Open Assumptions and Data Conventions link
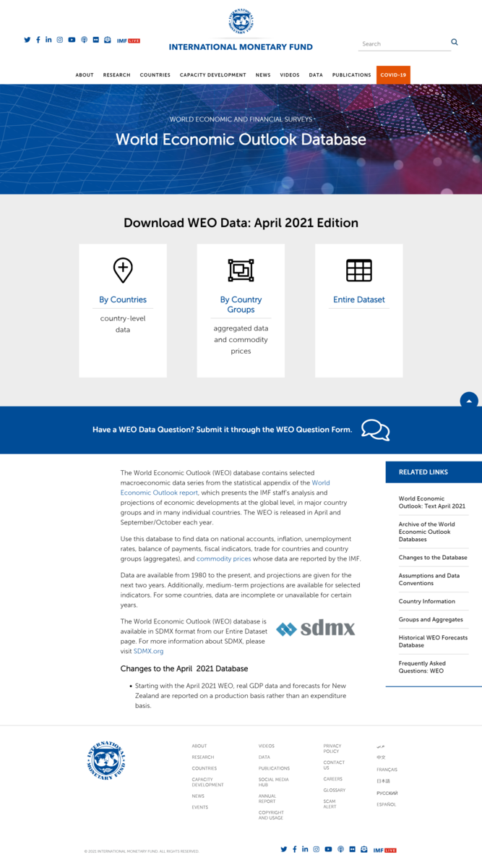 pos(429,579)
